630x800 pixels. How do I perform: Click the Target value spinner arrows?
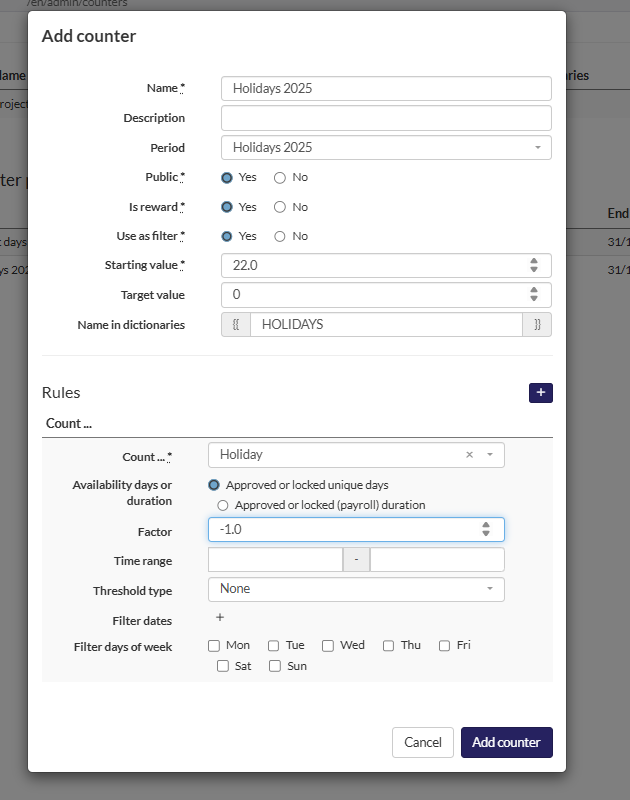click(x=534, y=295)
